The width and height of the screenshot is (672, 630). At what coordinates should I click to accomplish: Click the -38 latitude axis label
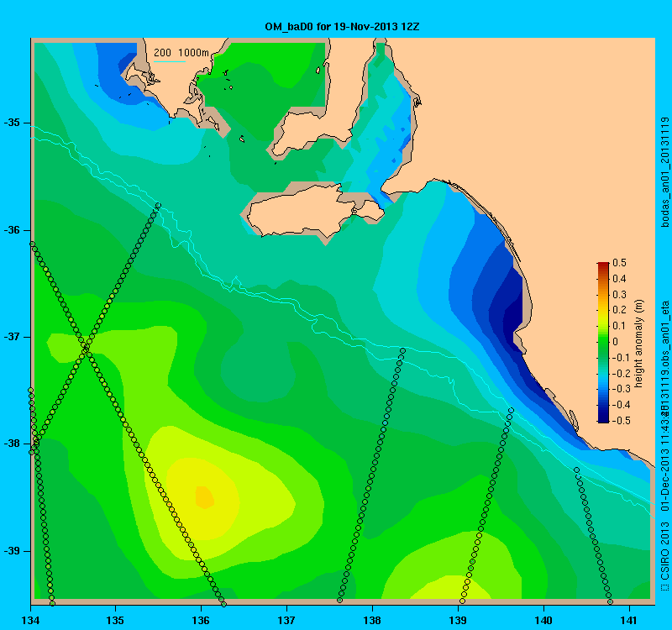12,444
